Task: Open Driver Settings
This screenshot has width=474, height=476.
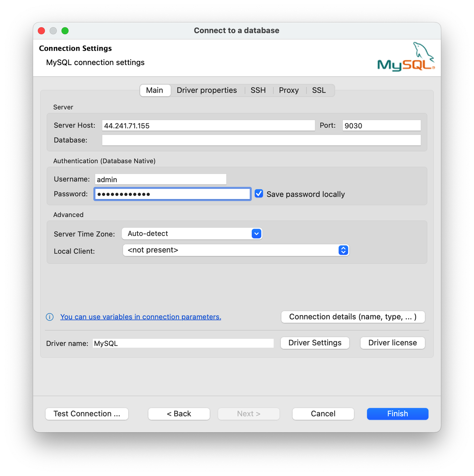Action: pyautogui.click(x=315, y=343)
